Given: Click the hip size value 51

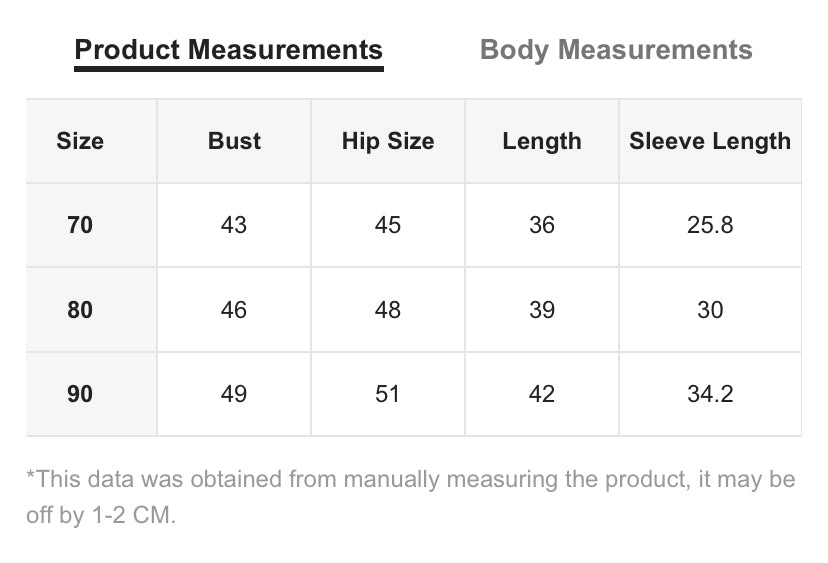Looking at the screenshot, I should (388, 394).
